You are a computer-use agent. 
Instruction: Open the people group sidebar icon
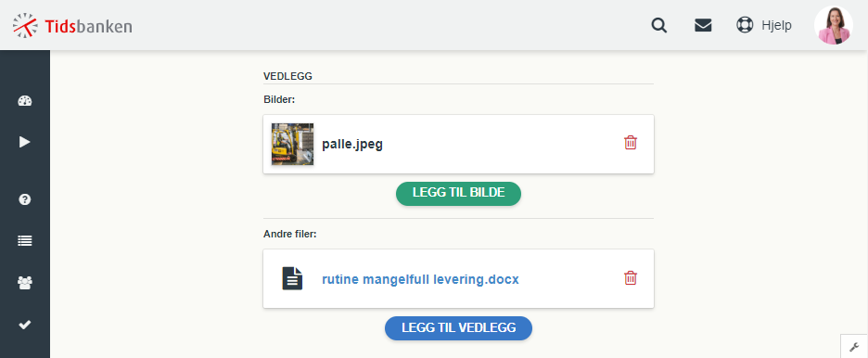point(25,283)
